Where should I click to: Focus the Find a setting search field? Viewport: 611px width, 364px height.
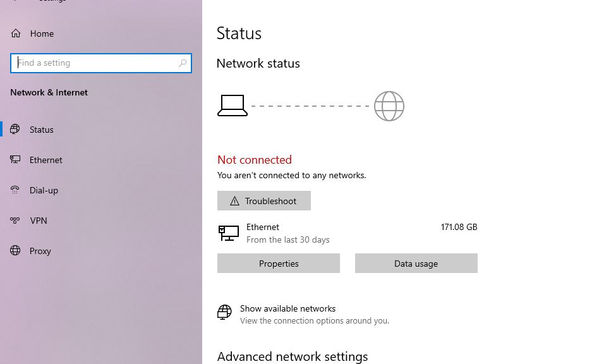click(95, 63)
